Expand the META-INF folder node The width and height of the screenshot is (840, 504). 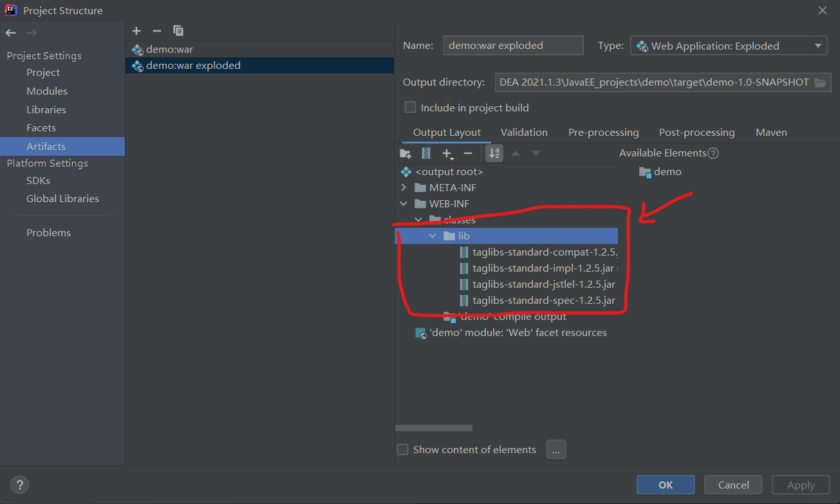pos(404,187)
